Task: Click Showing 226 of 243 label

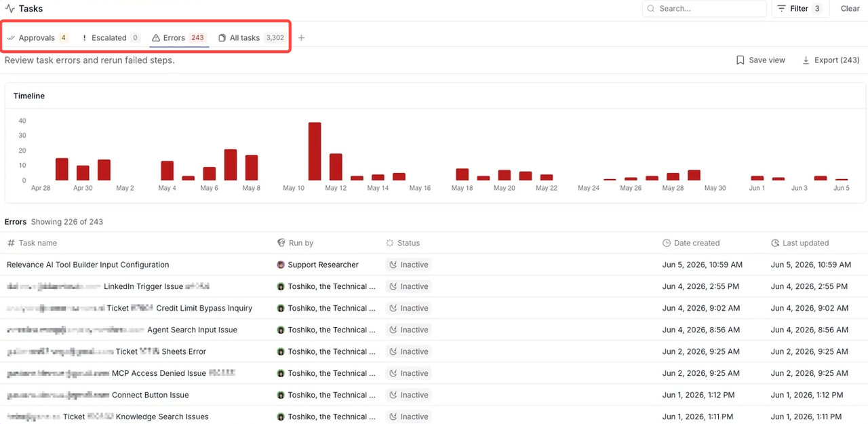Action: coord(67,222)
